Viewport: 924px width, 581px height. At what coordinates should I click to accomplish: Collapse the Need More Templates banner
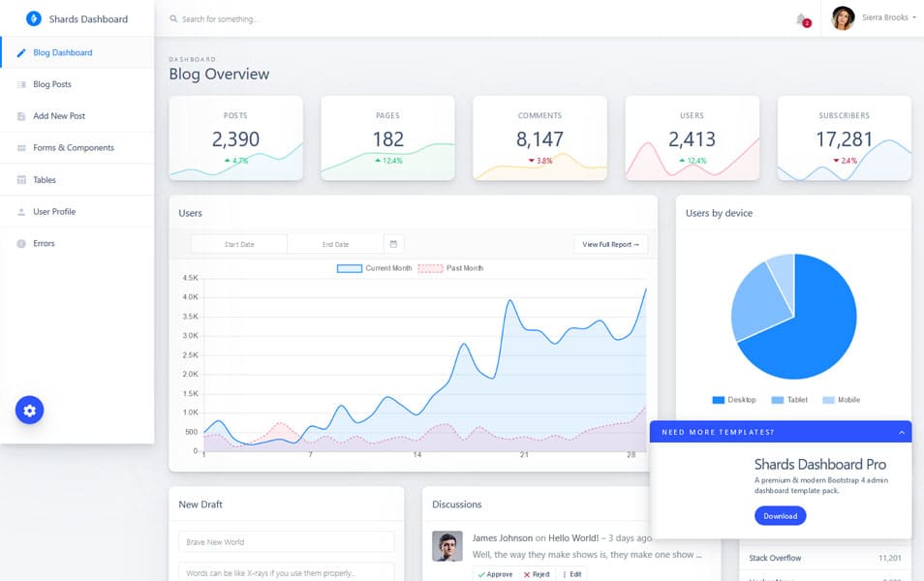pyautogui.click(x=903, y=432)
